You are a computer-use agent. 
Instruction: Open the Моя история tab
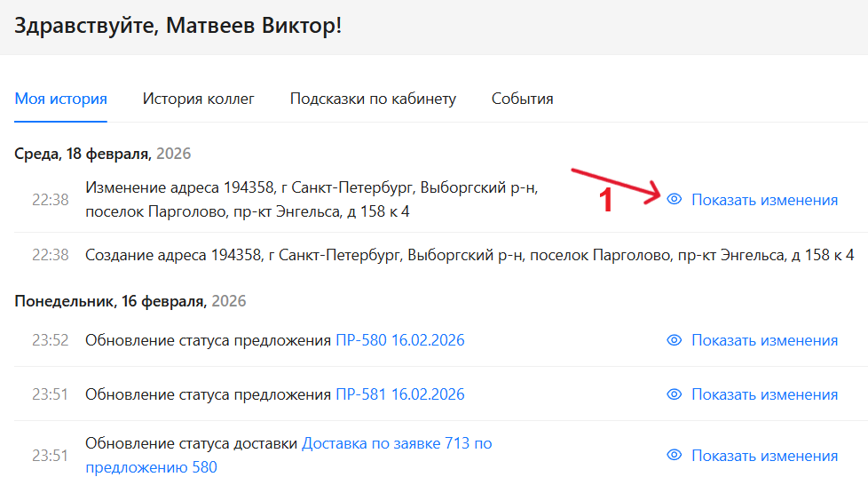click(x=60, y=99)
